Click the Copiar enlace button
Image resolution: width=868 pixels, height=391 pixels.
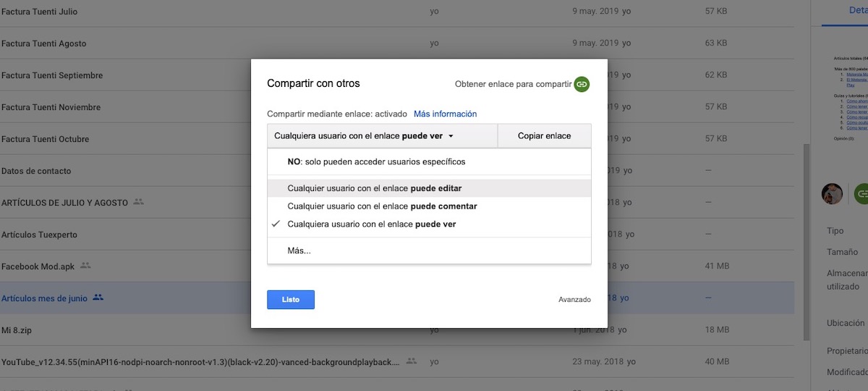(x=544, y=136)
